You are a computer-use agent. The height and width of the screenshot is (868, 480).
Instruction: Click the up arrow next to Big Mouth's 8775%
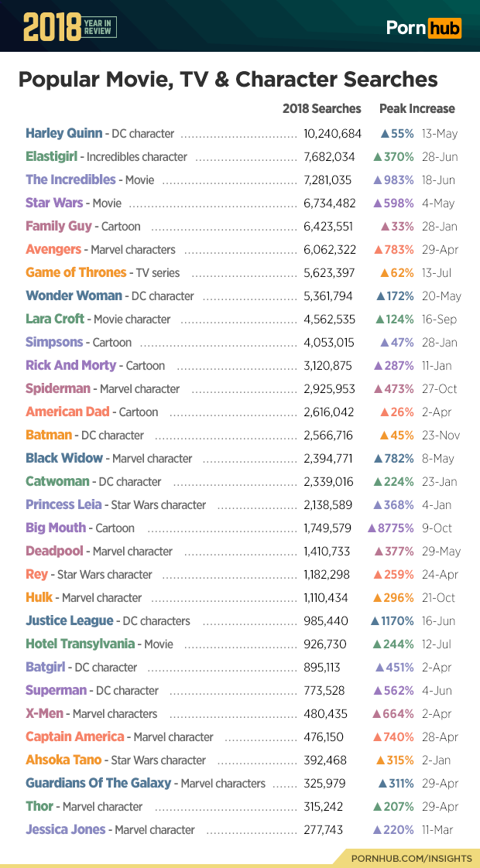coord(372,528)
